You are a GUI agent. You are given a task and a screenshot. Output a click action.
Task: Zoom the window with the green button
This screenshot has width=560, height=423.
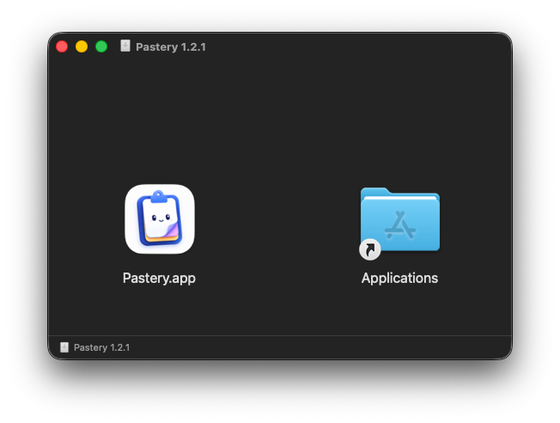(101, 46)
